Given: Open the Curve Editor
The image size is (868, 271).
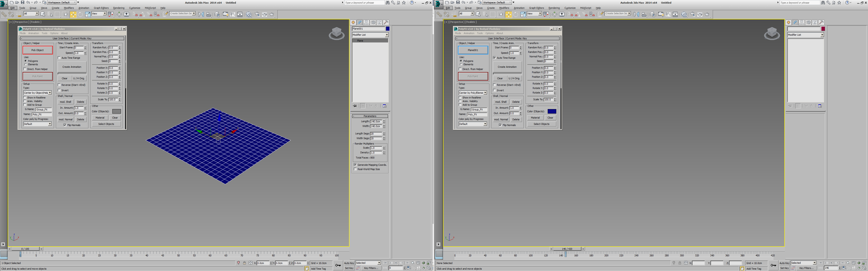Looking at the screenshot, I should pyautogui.click(x=233, y=14).
